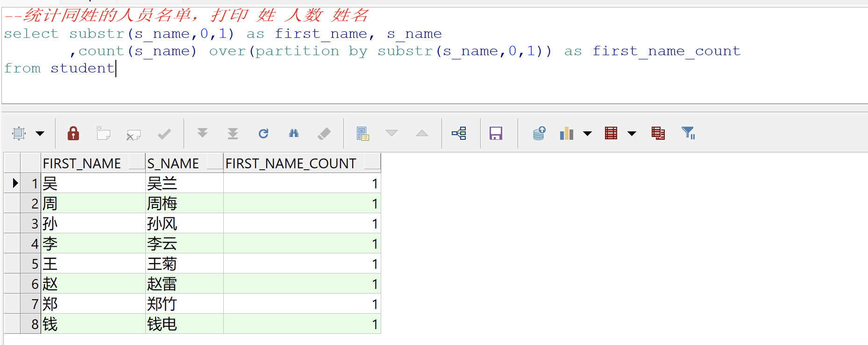Screen dimensions: 868x345
Task: Click the FIRST_NAME cell '吴'
Action: pyautogui.click(x=93, y=183)
